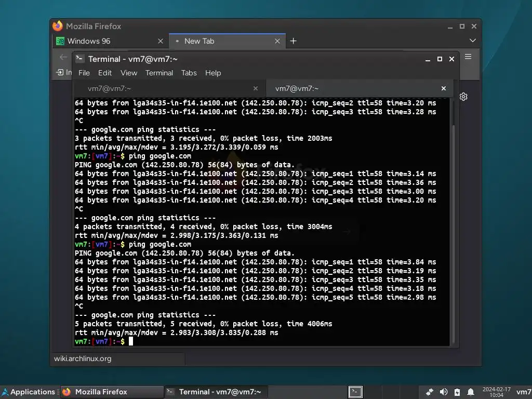The image size is (532, 399).
Task: Open the notifications bell icon
Action: pyautogui.click(x=471, y=392)
